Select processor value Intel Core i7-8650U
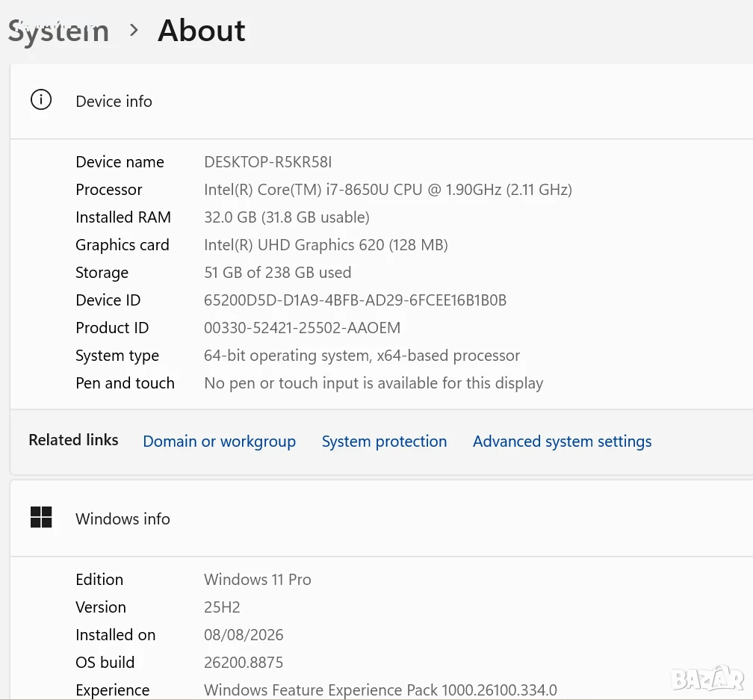The image size is (753, 700). coord(388,190)
